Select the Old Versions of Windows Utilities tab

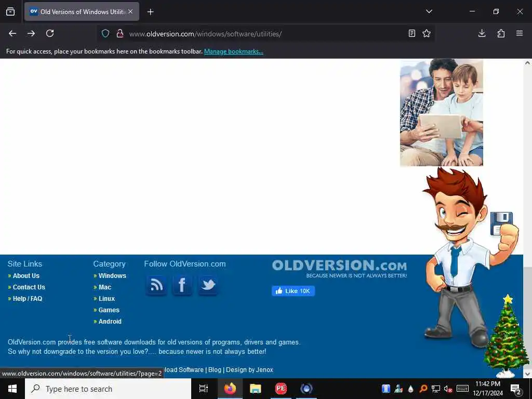pyautogui.click(x=82, y=12)
